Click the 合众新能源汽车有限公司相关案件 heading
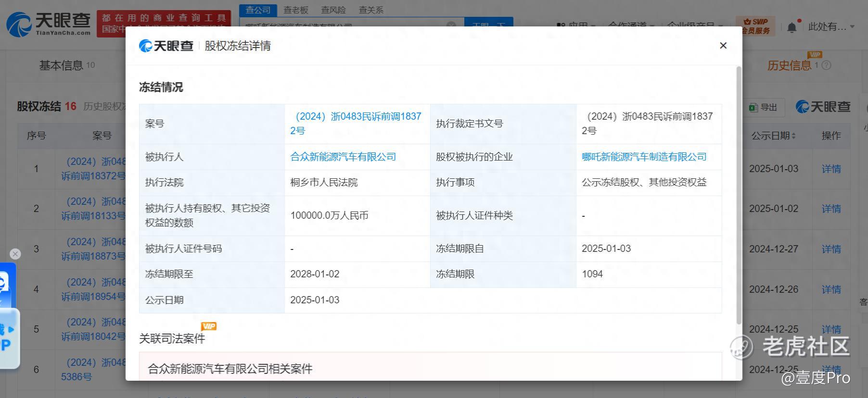Viewport: 868px width, 398px height. pyautogui.click(x=230, y=369)
